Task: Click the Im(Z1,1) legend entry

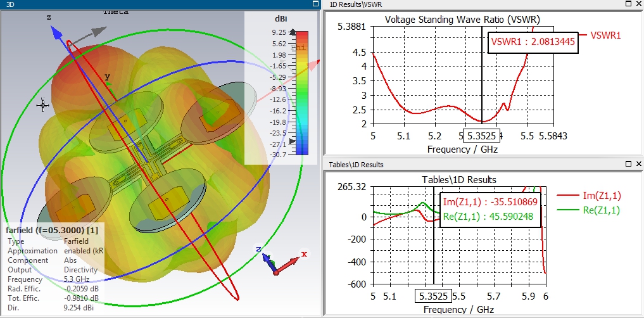Action: tap(589, 196)
